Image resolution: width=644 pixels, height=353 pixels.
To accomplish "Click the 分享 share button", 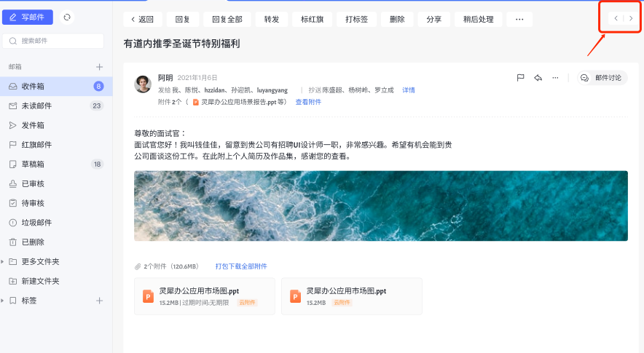I will pos(433,20).
